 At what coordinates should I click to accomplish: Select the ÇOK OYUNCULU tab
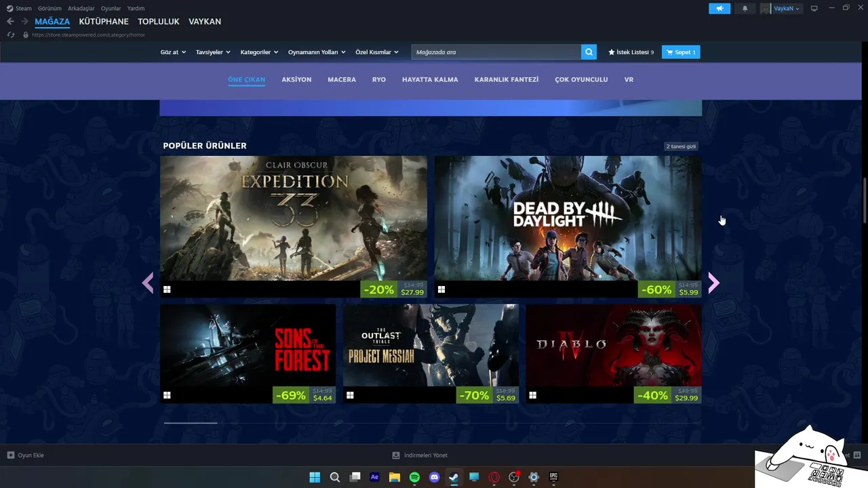click(581, 79)
